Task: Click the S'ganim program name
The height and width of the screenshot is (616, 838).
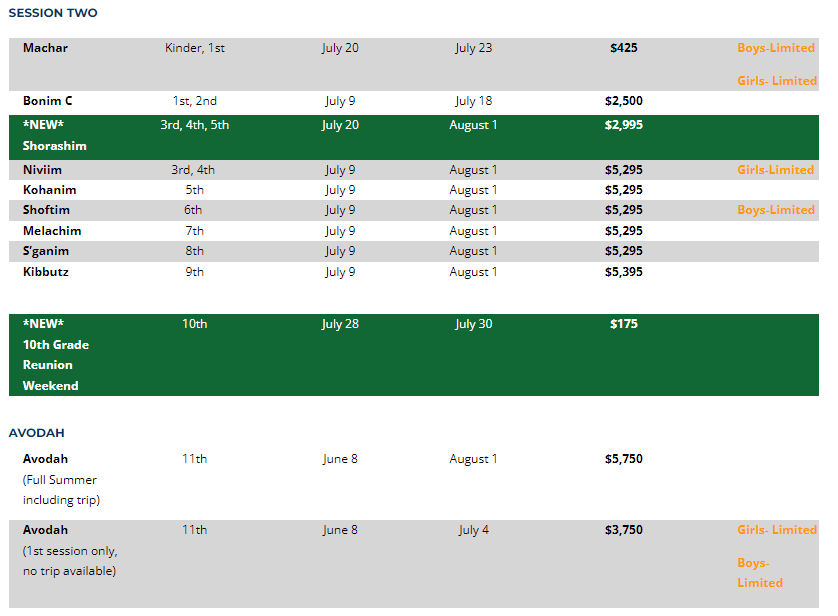Action: click(x=46, y=251)
